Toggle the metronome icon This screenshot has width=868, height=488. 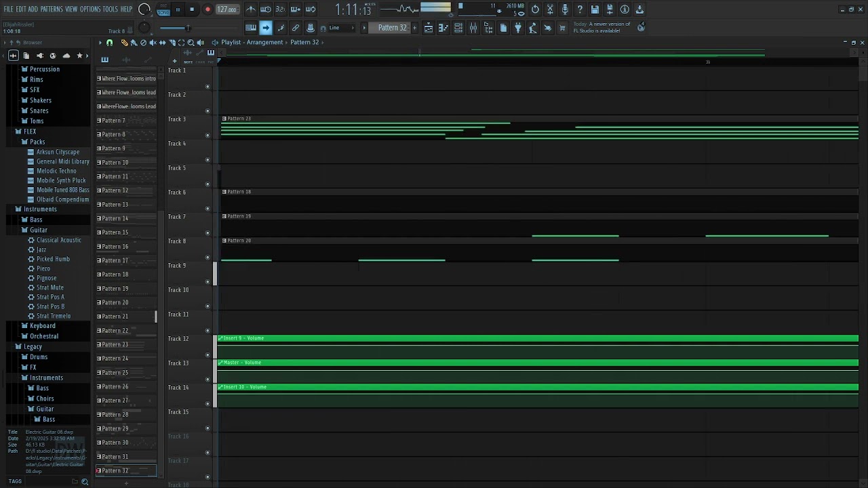(251, 9)
